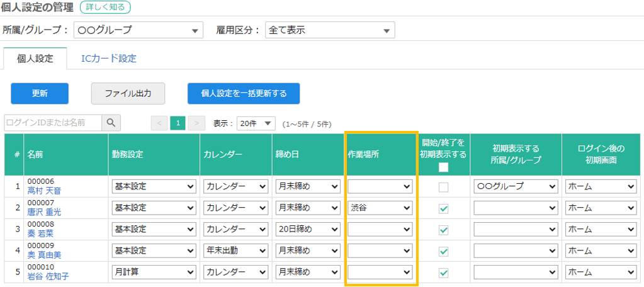The image size is (644, 287).
Task: Open 作業場所 dropdown showing 渋谷
Action: coord(380,208)
